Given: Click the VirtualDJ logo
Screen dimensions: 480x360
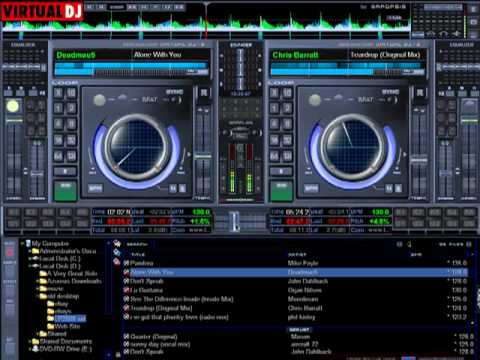Looking at the screenshot, I should 42,11.
